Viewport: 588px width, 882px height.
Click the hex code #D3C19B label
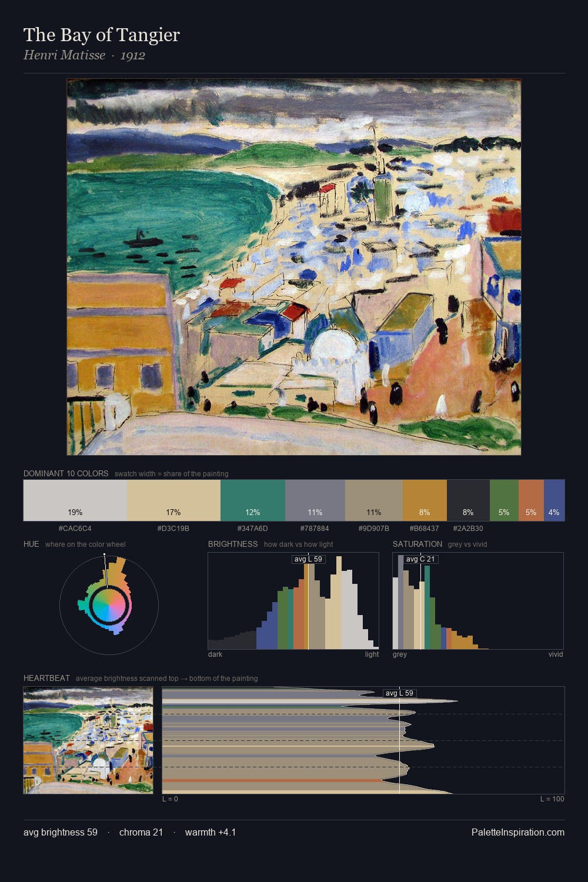tap(173, 529)
